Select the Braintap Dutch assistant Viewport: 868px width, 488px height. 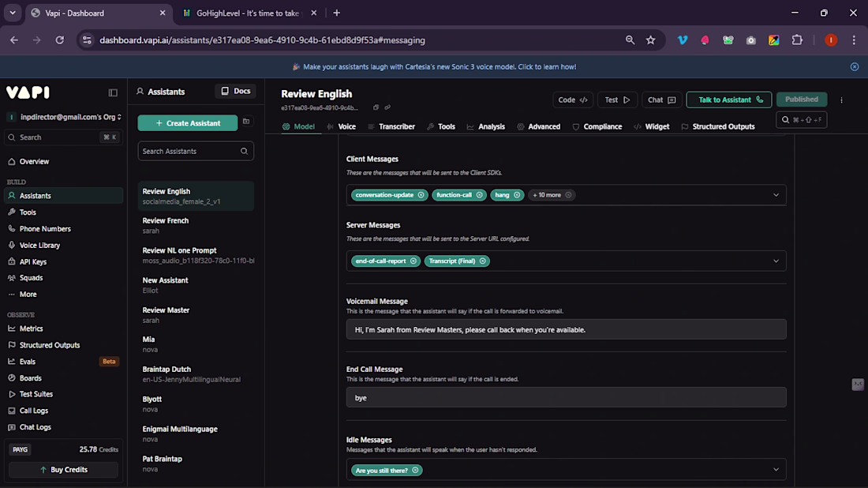196,374
